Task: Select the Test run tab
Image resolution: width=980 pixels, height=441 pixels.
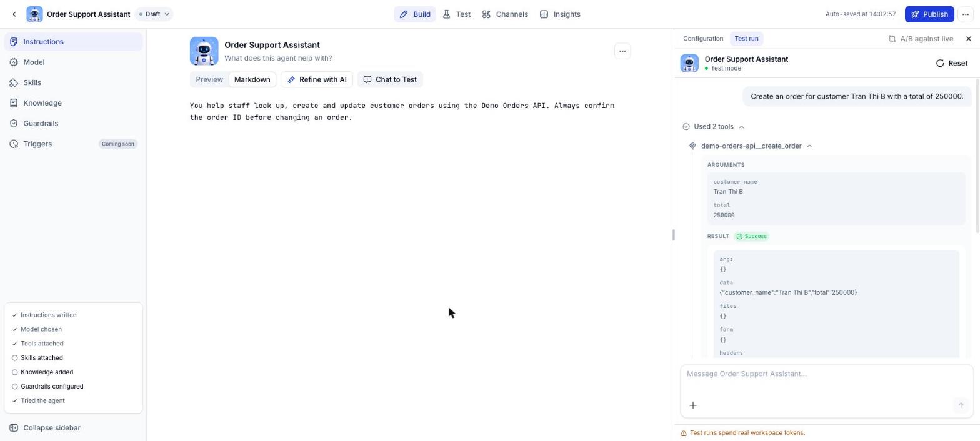Action: pyautogui.click(x=746, y=39)
